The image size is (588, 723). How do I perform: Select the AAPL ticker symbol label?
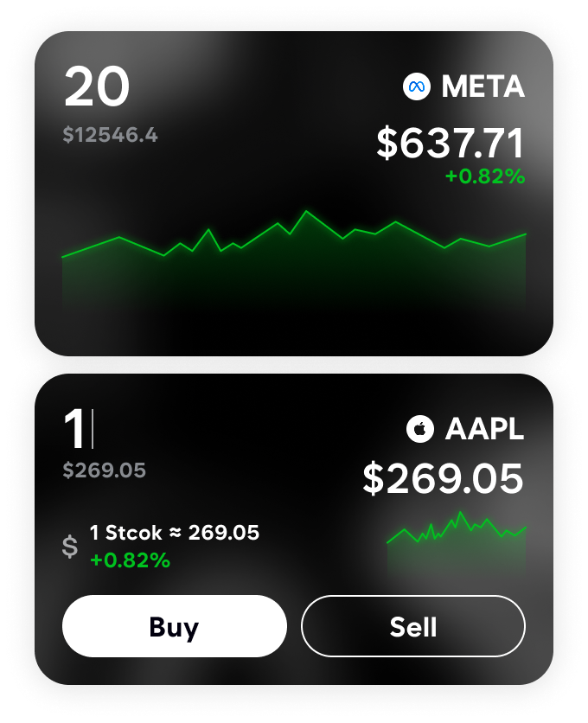pyautogui.click(x=484, y=428)
